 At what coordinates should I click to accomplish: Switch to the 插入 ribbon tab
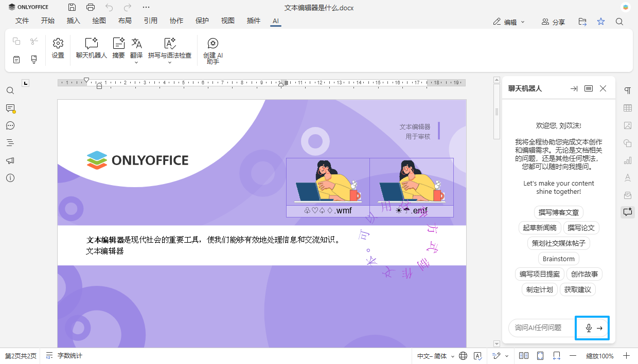coord(73,21)
